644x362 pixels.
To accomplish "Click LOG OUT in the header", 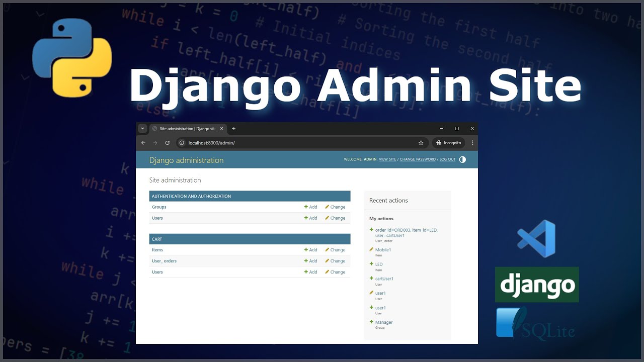I will pyautogui.click(x=447, y=159).
